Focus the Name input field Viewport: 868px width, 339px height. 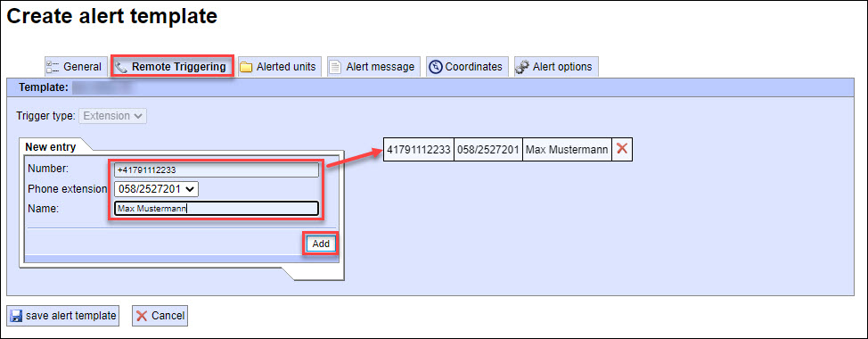(217, 208)
